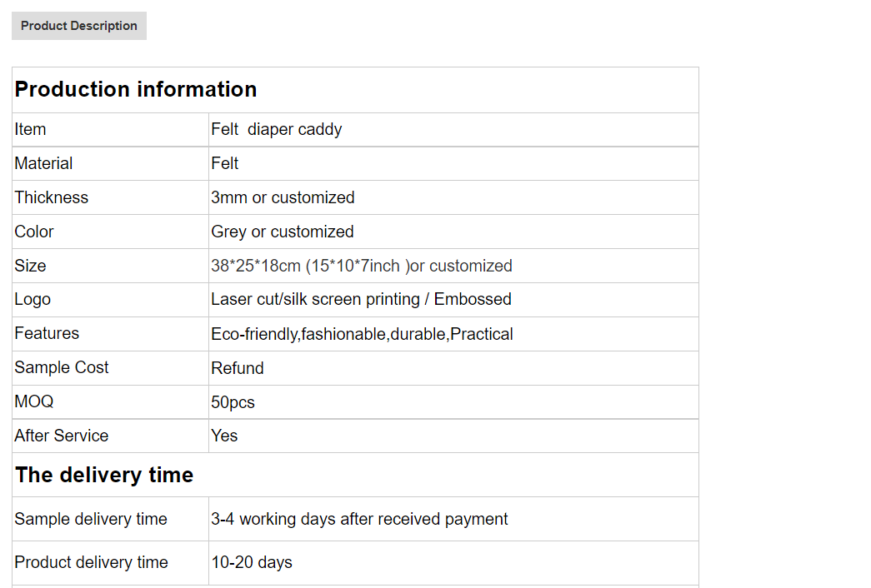Select the 50pcs MOQ value
The height and width of the screenshot is (588, 871).
(233, 402)
